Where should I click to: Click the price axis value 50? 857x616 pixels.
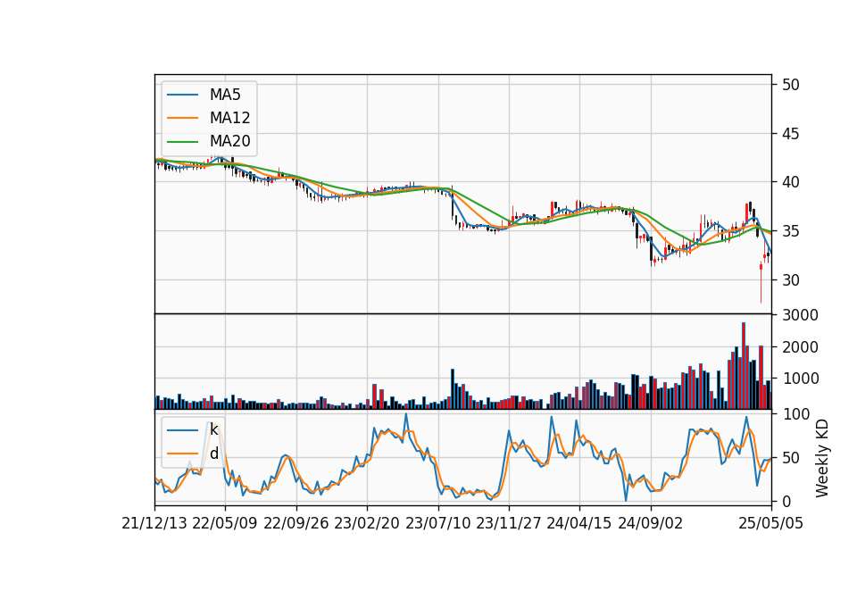(x=790, y=85)
